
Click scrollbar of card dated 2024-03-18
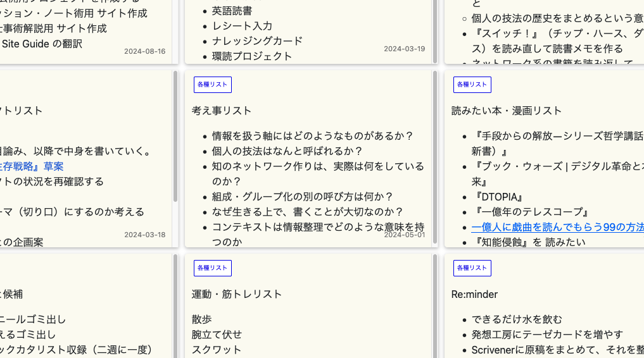(x=175, y=136)
